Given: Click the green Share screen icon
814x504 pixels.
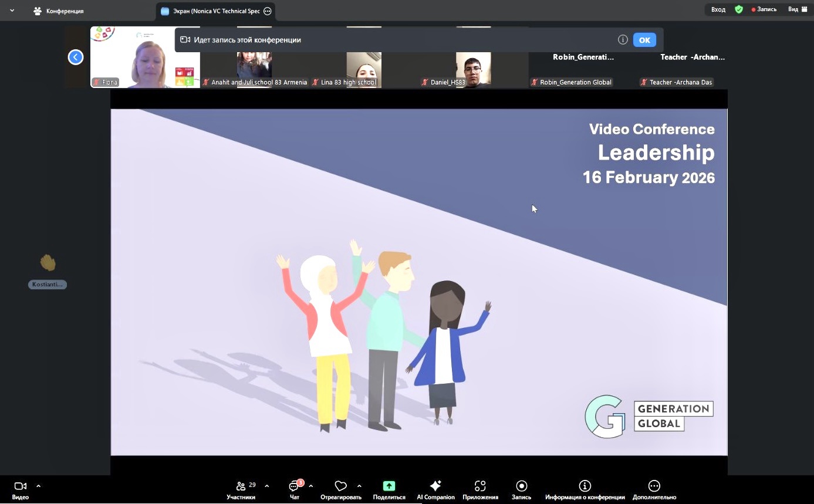Looking at the screenshot, I should coord(389,486).
